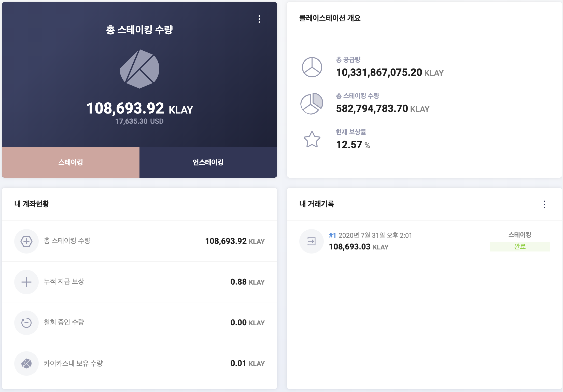Image resolution: width=563 pixels, height=392 pixels.
Task: Click the 카이카스내 보유 수량 0.01 KLAY row
Action: 139,363
